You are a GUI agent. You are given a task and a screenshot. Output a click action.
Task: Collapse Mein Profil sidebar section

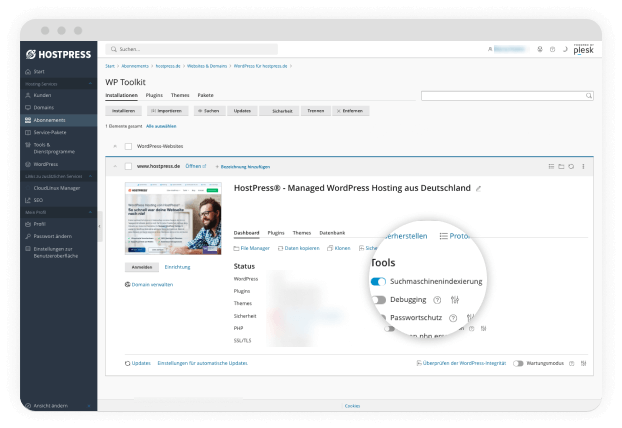[x=90, y=212]
